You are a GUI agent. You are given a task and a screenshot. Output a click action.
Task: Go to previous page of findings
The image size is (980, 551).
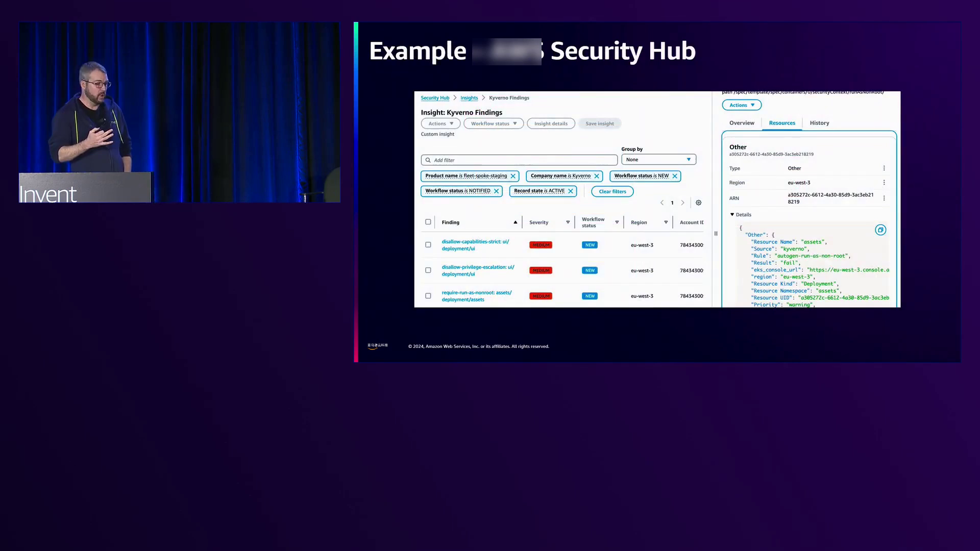click(x=662, y=203)
